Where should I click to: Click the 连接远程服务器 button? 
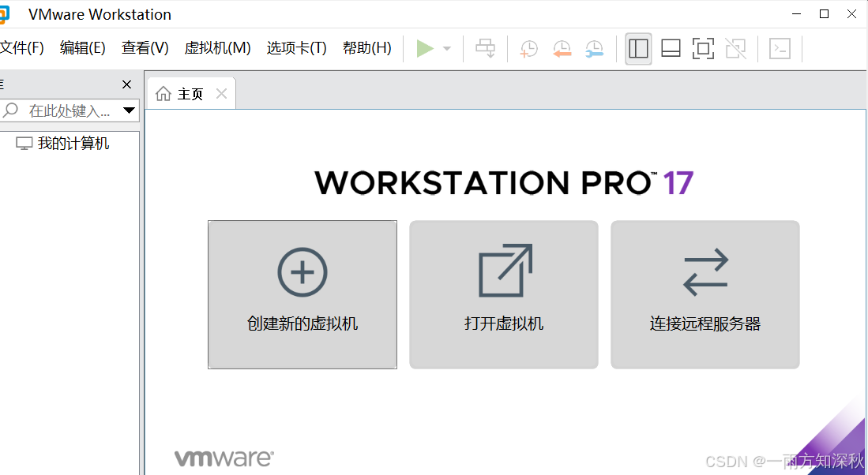tap(705, 295)
